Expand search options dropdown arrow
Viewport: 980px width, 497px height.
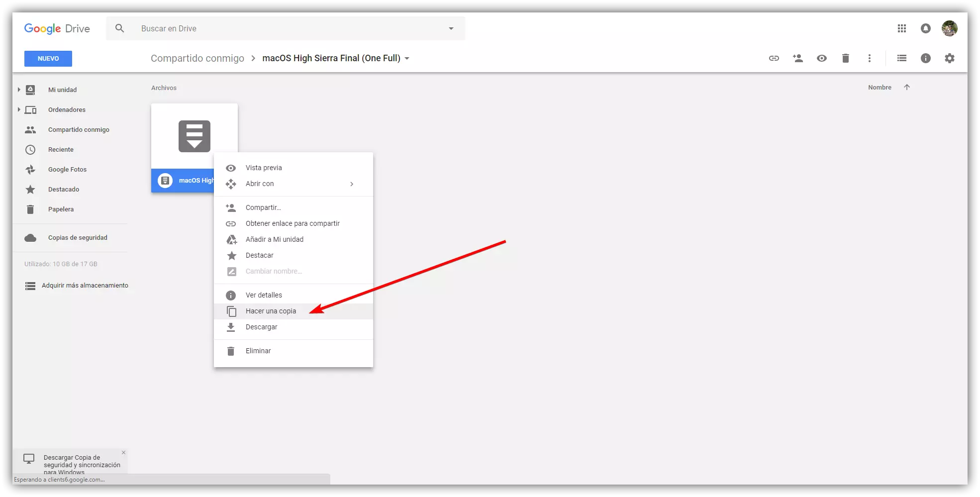pyautogui.click(x=451, y=28)
